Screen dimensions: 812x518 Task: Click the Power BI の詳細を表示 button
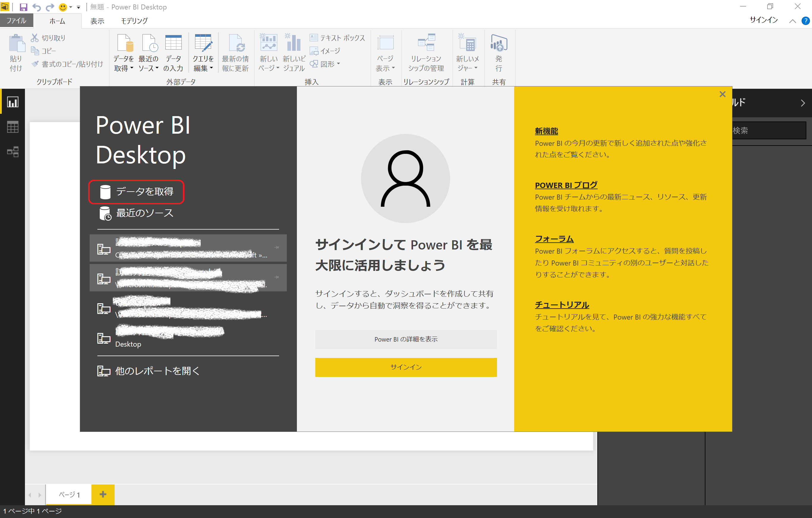tap(406, 339)
